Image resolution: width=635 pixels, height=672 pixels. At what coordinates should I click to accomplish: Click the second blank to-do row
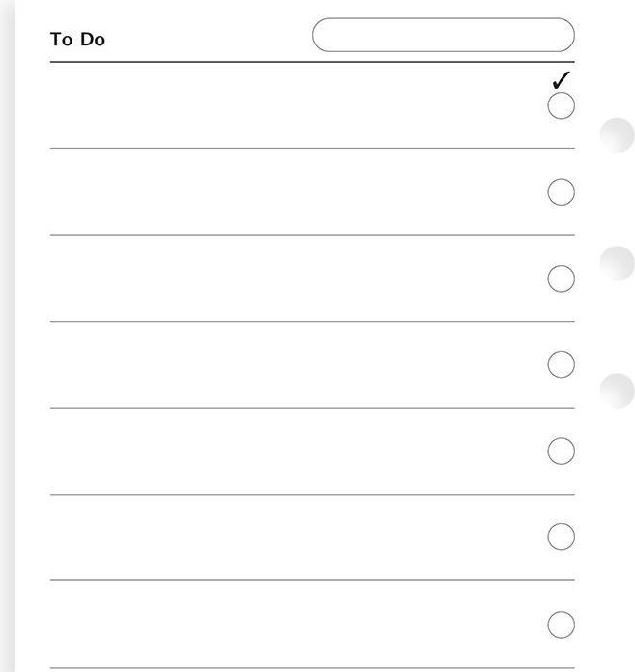click(x=312, y=192)
